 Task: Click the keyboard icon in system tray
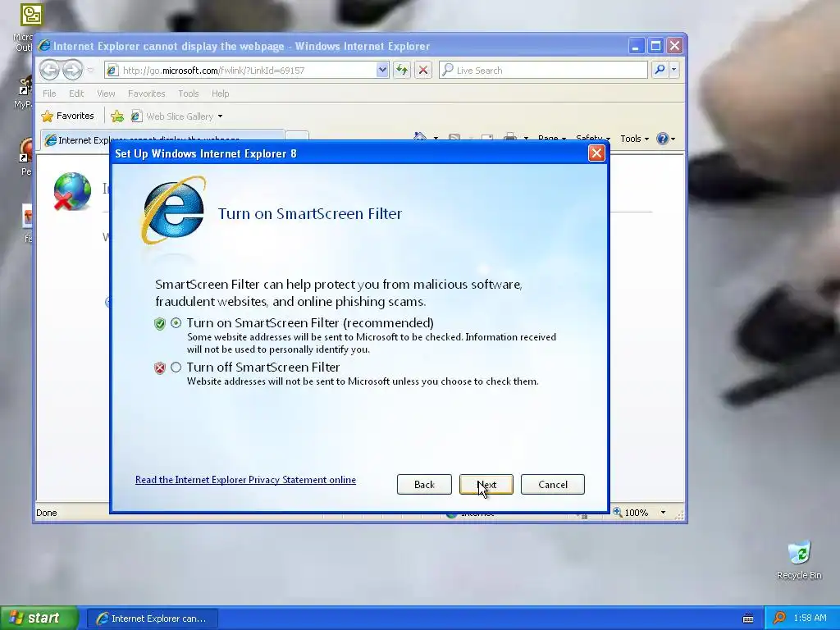coord(748,619)
